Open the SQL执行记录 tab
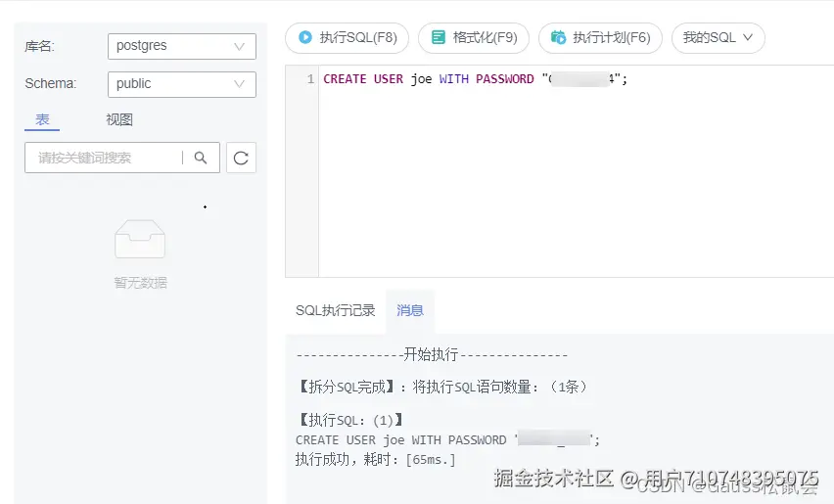This screenshot has height=504, width=834. click(x=335, y=310)
